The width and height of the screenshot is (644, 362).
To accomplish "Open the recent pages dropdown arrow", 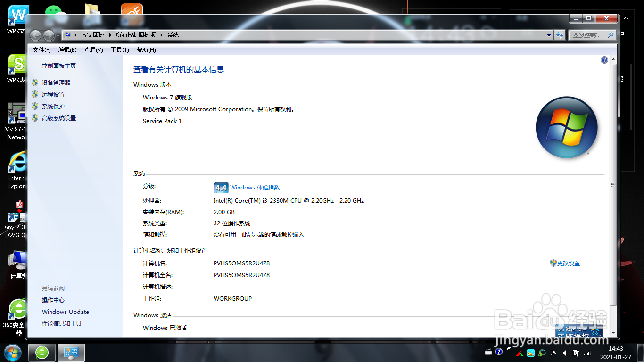I will tap(58, 35).
